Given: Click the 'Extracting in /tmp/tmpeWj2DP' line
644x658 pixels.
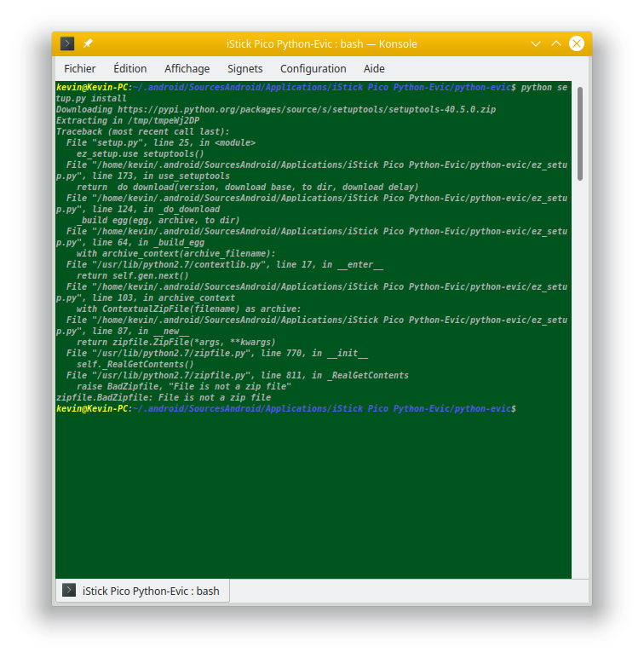Looking at the screenshot, I should click(128, 120).
